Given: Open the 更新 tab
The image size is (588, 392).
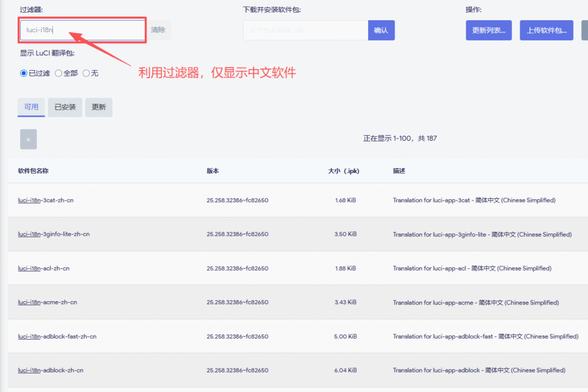Looking at the screenshot, I should click(99, 107).
